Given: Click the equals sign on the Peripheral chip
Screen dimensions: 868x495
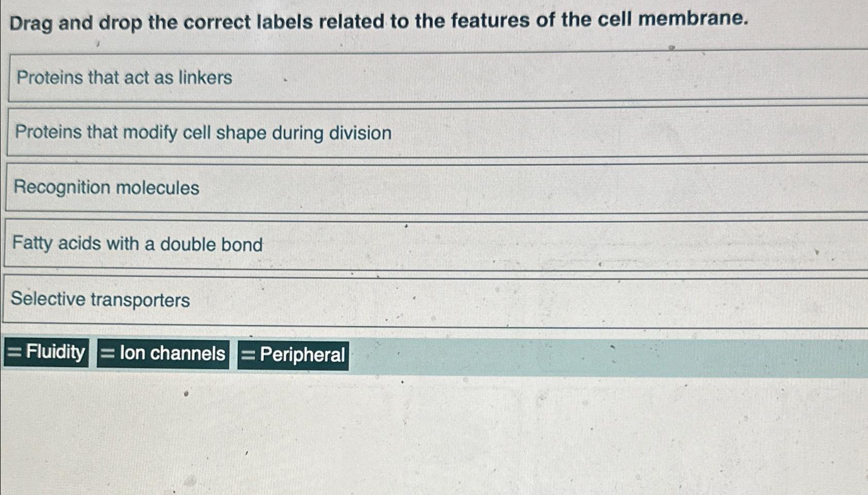Looking at the screenshot, I should [248, 354].
